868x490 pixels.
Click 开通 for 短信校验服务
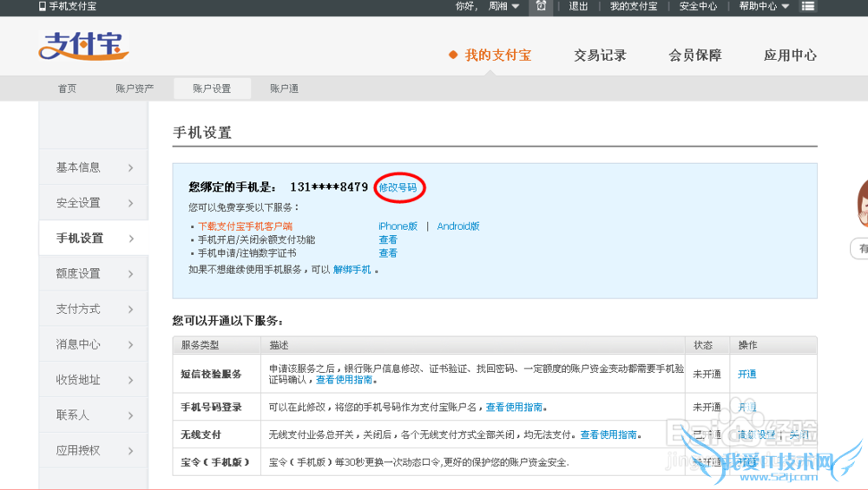[746, 375]
